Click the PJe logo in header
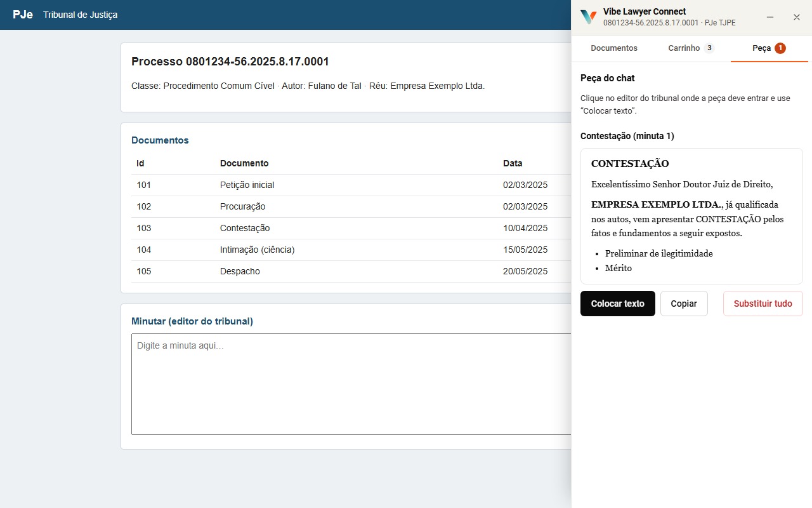The height and width of the screenshot is (508, 812). tap(23, 15)
